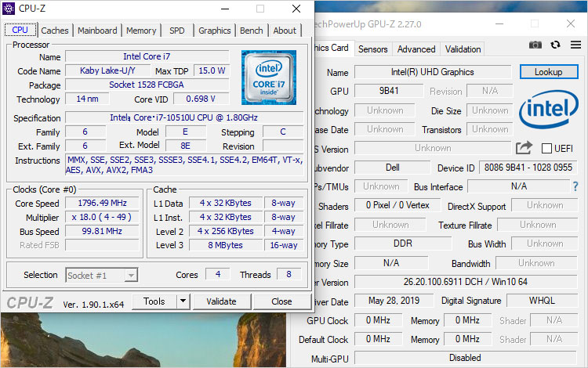Click the BIOS share/export arrow icon in GPU-Z
Screen dimensions: 588x368
tap(524, 148)
